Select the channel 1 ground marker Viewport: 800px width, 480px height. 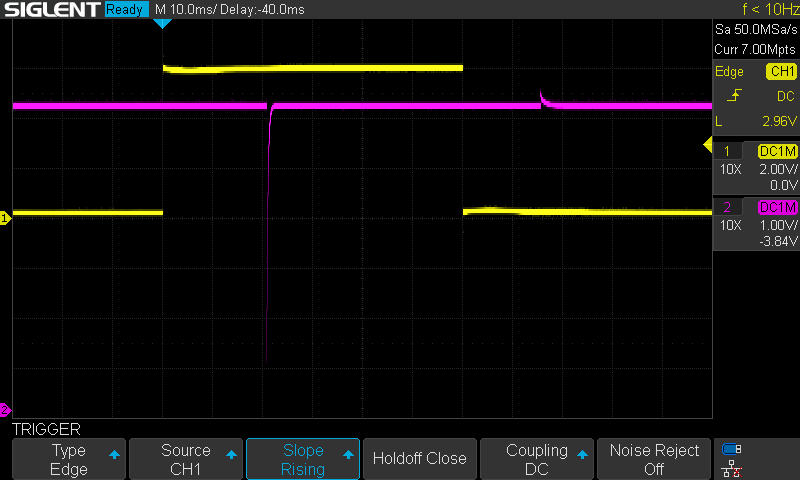tap(5, 218)
